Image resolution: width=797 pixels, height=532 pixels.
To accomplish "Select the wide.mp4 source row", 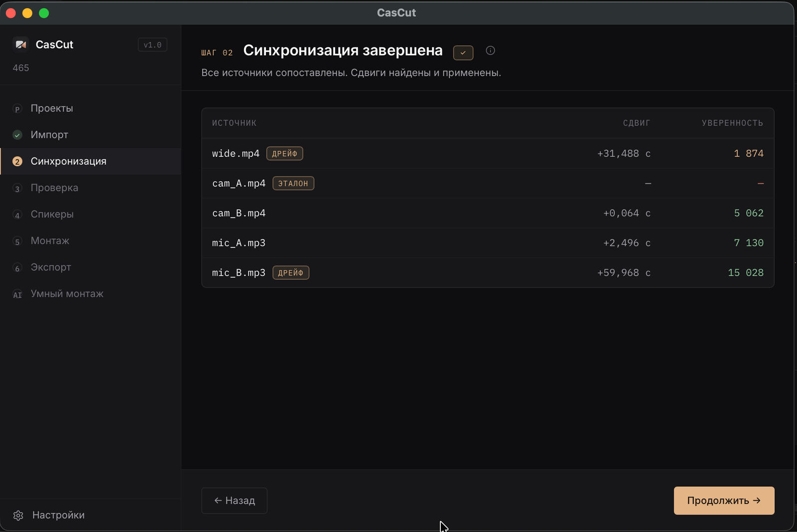I will (x=488, y=153).
